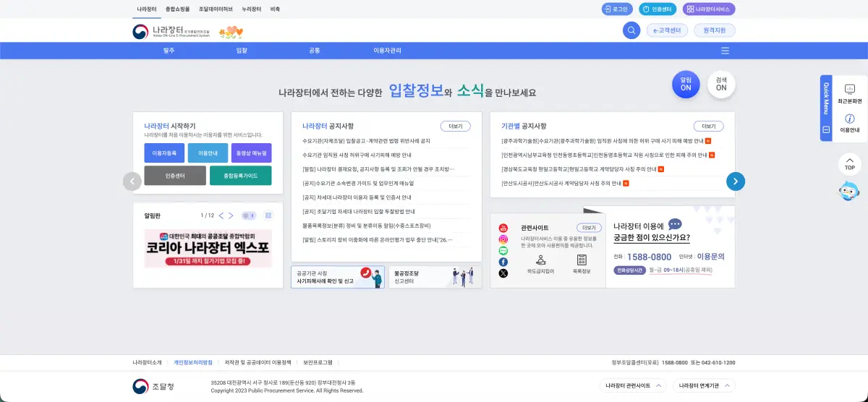Viewport: 868px width, 402px height.
Task: Open the hamburger all-menu icon
Action: [725, 51]
